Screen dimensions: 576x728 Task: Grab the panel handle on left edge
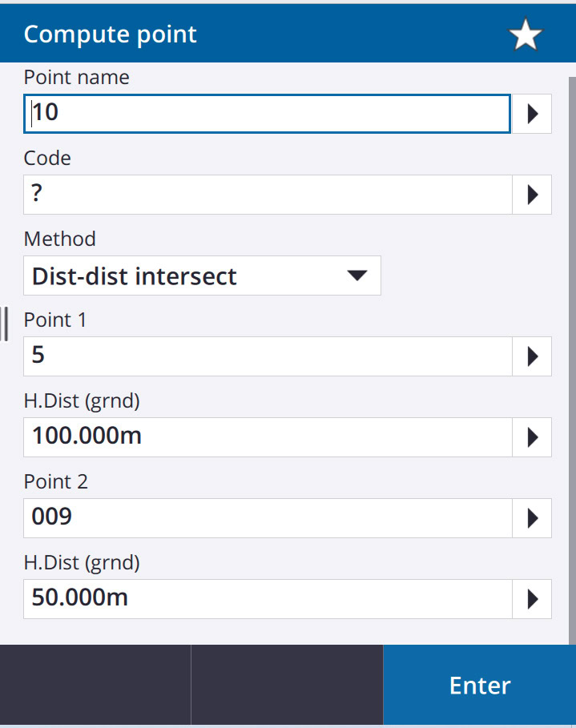click(x=5, y=324)
